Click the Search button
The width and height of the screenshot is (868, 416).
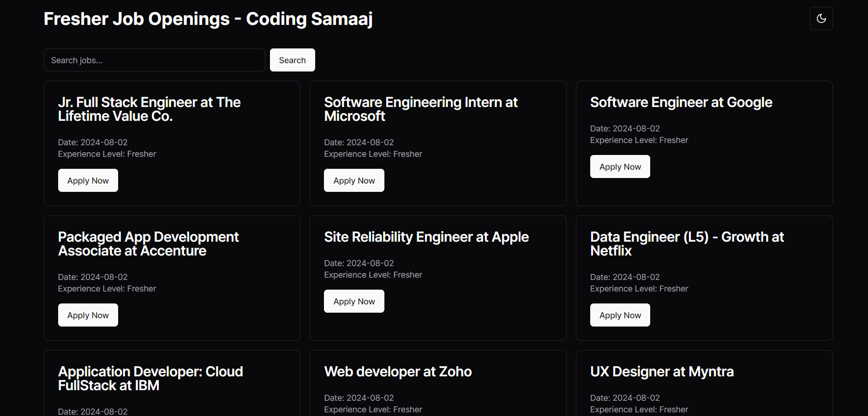[x=293, y=60]
